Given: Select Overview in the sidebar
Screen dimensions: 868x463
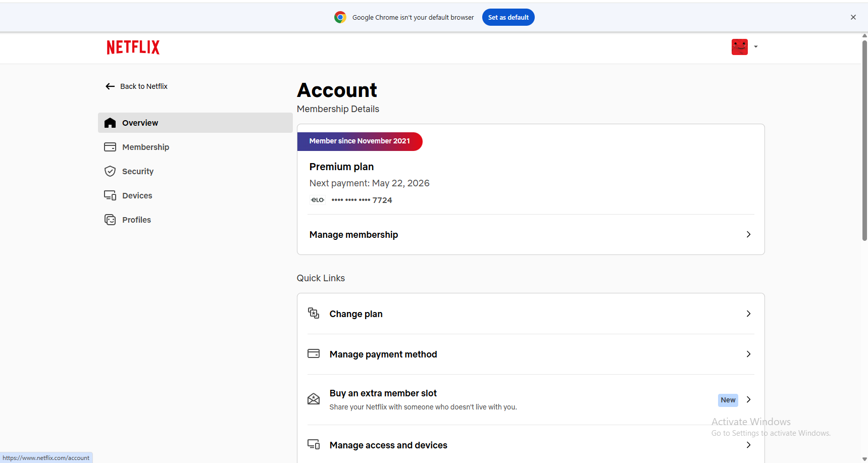Looking at the screenshot, I should [x=195, y=123].
